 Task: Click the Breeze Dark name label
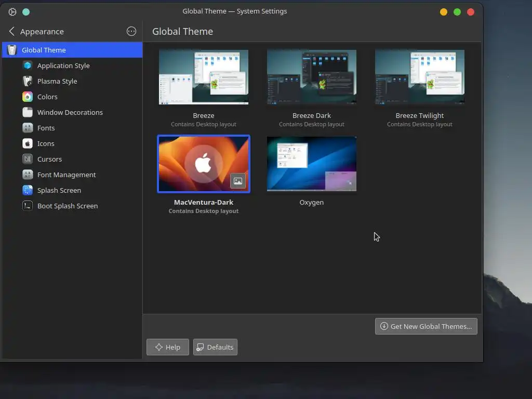(312, 116)
